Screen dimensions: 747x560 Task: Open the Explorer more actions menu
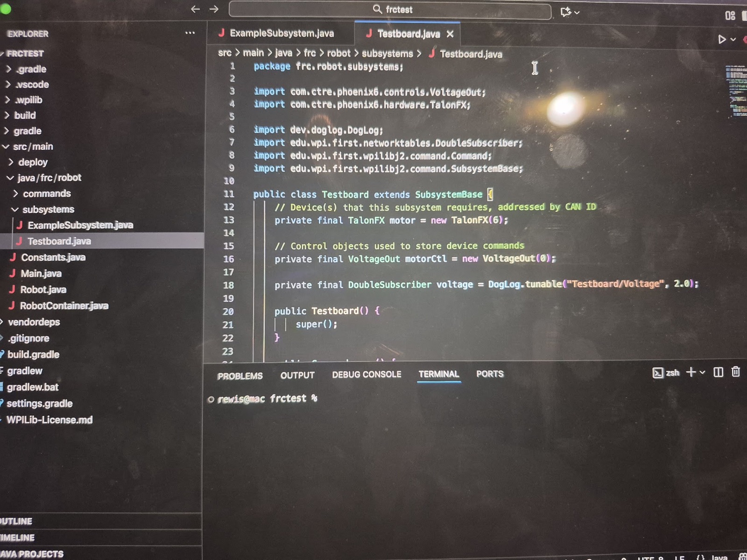click(x=190, y=33)
